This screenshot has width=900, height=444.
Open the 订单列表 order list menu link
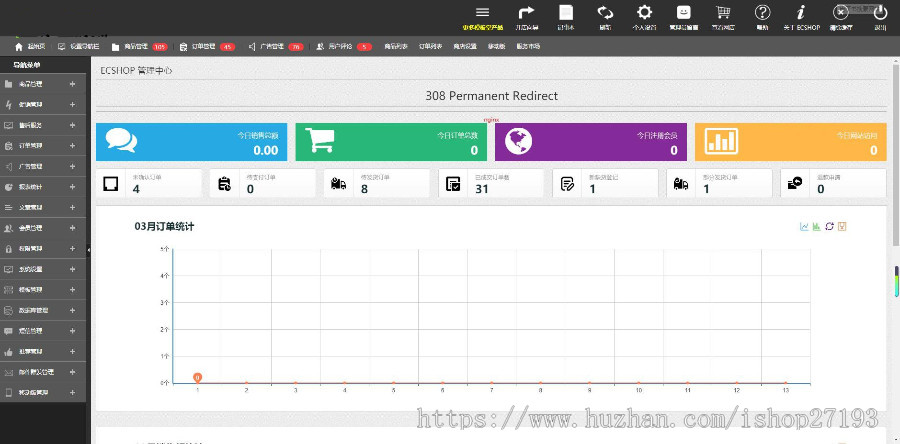430,47
